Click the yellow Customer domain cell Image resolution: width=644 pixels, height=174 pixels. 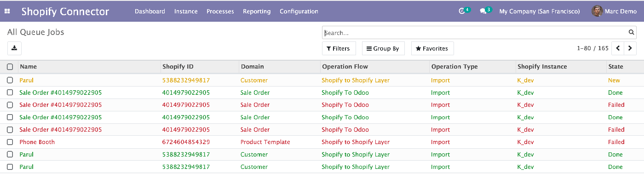click(x=254, y=80)
